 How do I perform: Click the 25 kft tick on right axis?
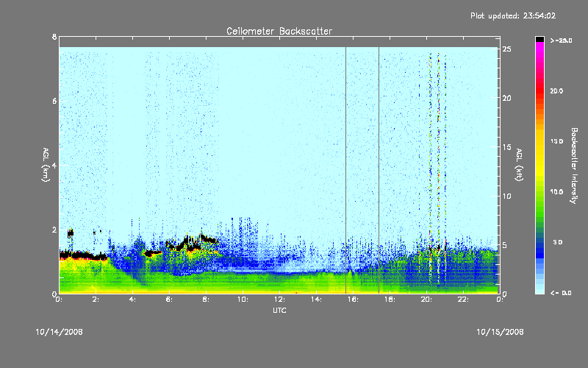tap(507, 49)
